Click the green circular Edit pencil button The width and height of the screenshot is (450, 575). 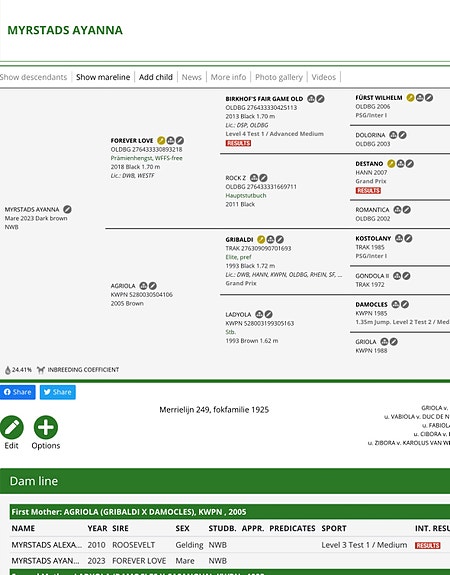pos(12,427)
